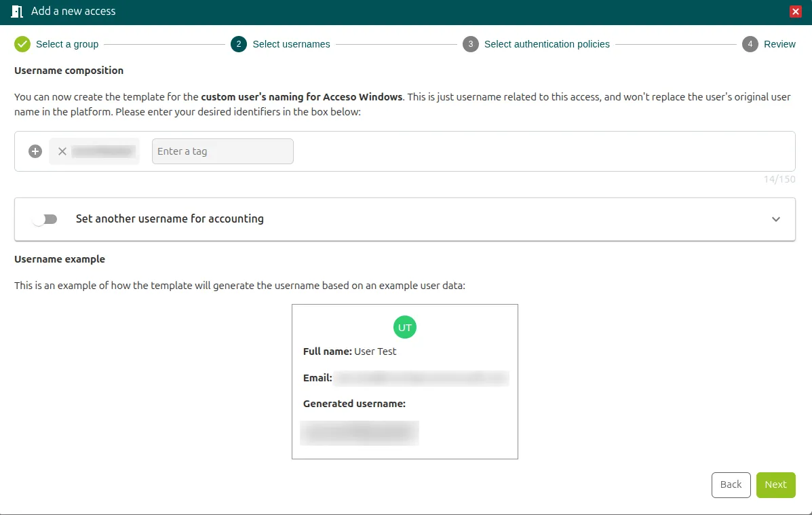Focus the Enter a tag field
This screenshot has height=515, width=812.
223,151
